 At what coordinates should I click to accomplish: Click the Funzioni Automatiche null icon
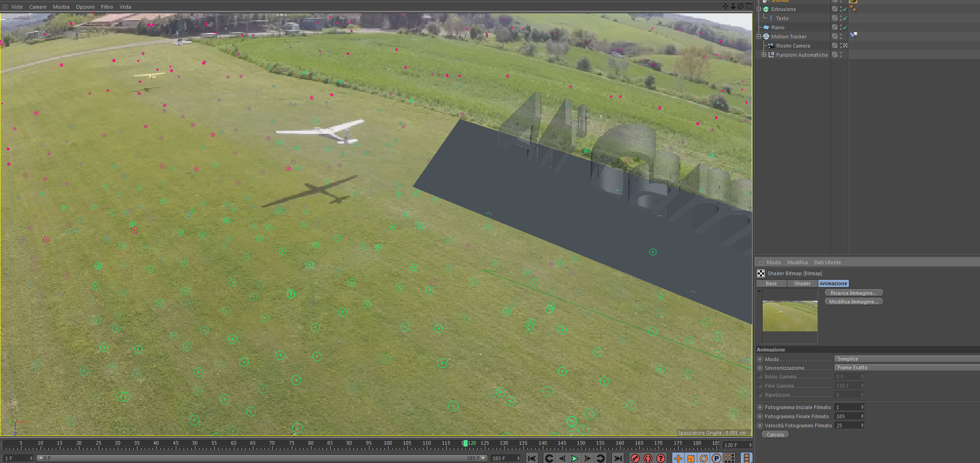point(771,55)
